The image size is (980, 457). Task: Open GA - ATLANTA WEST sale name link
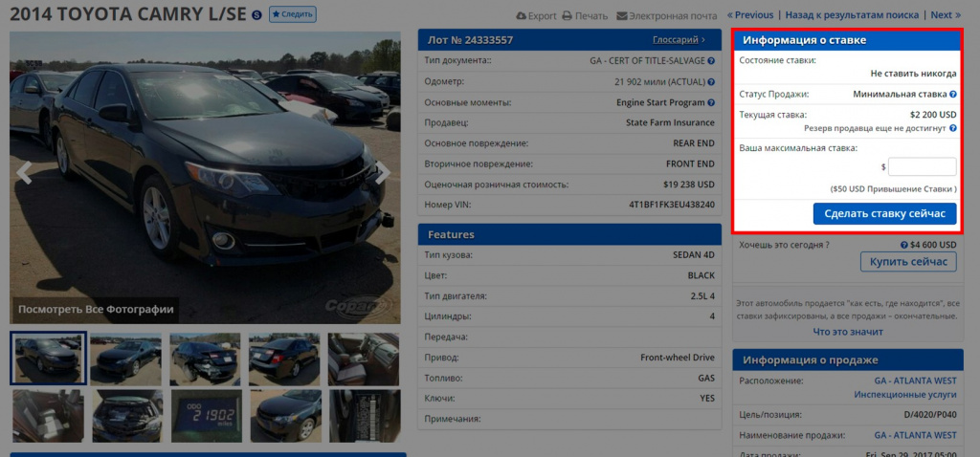click(915, 434)
